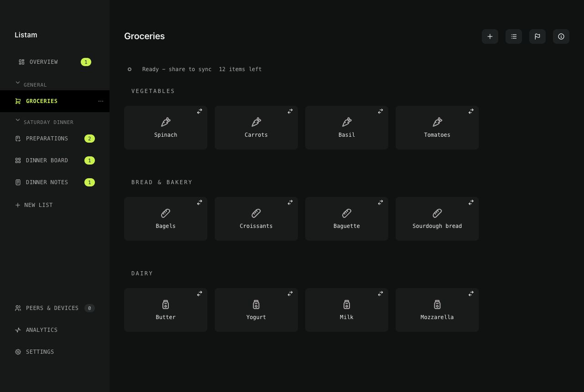Viewport: 584px width, 392px height.
Task: Select the Milk item card
Action: click(x=347, y=310)
